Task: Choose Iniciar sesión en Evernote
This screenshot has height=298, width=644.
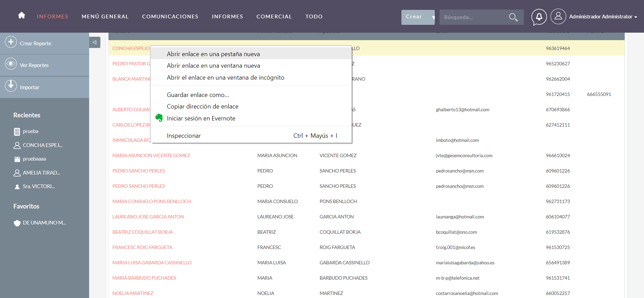Action: [x=251, y=118]
